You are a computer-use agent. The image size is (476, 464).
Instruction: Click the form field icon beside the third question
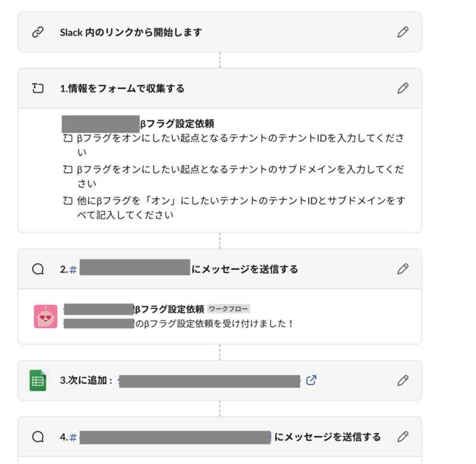pos(69,200)
